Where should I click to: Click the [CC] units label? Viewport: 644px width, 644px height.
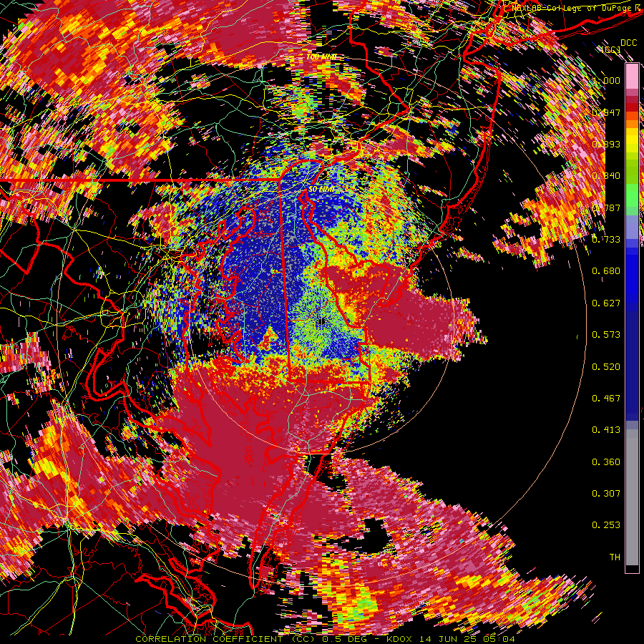point(611,49)
